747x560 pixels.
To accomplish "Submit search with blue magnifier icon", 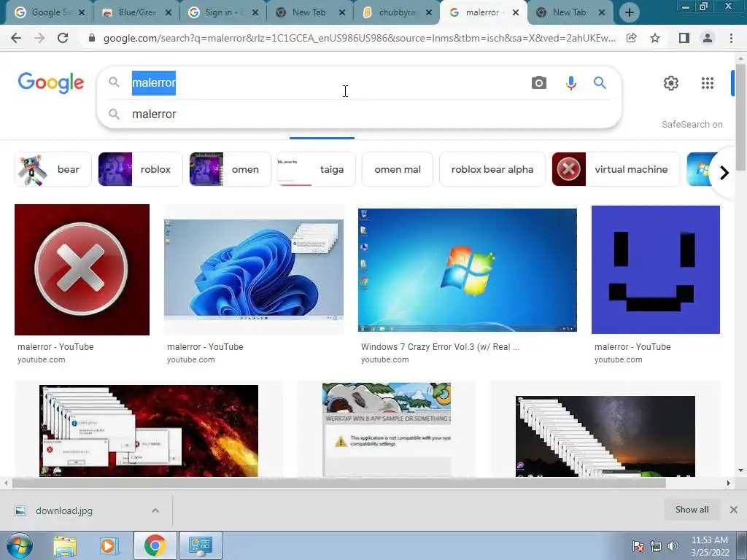I will point(600,83).
